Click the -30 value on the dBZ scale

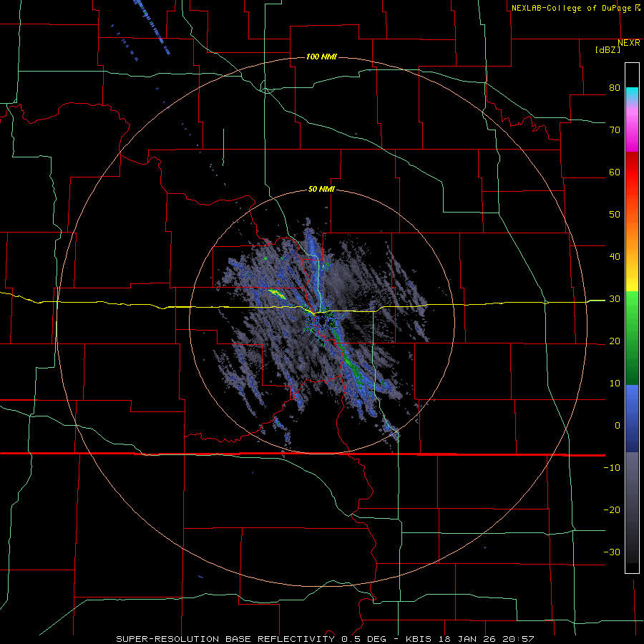coord(612,552)
